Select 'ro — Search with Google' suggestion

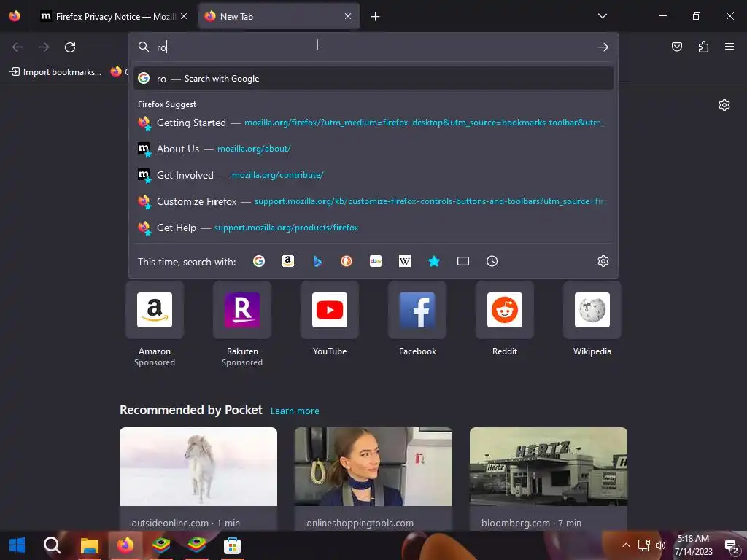(x=373, y=79)
